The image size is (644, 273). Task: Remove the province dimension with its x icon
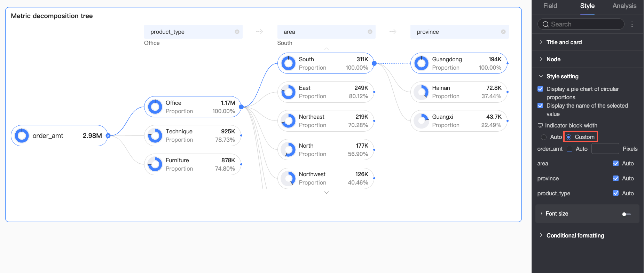click(x=503, y=32)
